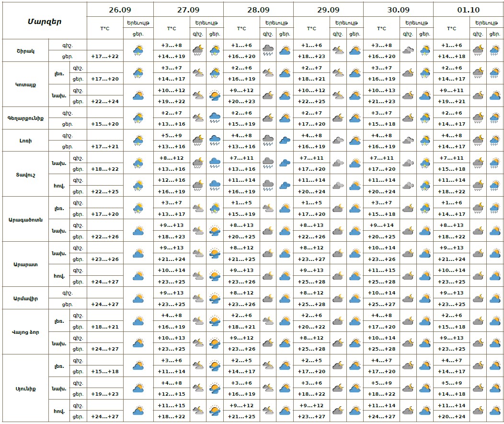The width and height of the screenshot is (504, 424).
Task: Select Լոռի night cloud icon for 29.09
Action: pyautogui.click(x=338, y=141)
